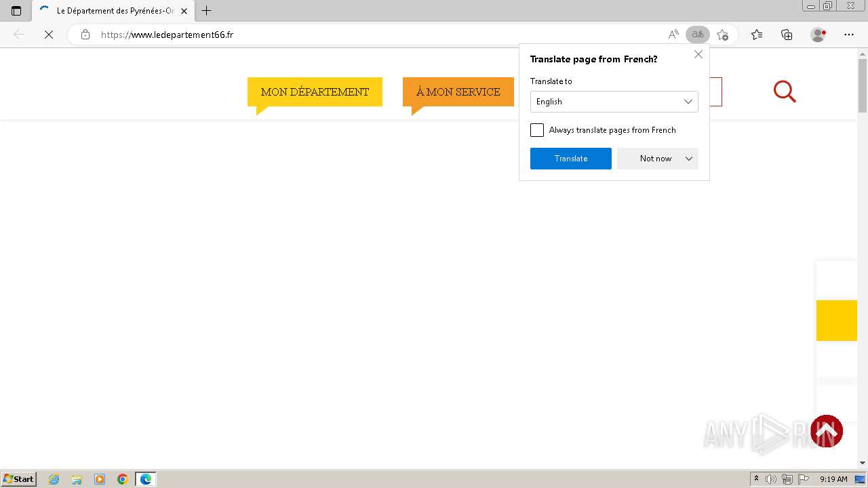Click the red back-to-top arrow button
Viewport: 868px width, 488px height.
pyautogui.click(x=826, y=431)
